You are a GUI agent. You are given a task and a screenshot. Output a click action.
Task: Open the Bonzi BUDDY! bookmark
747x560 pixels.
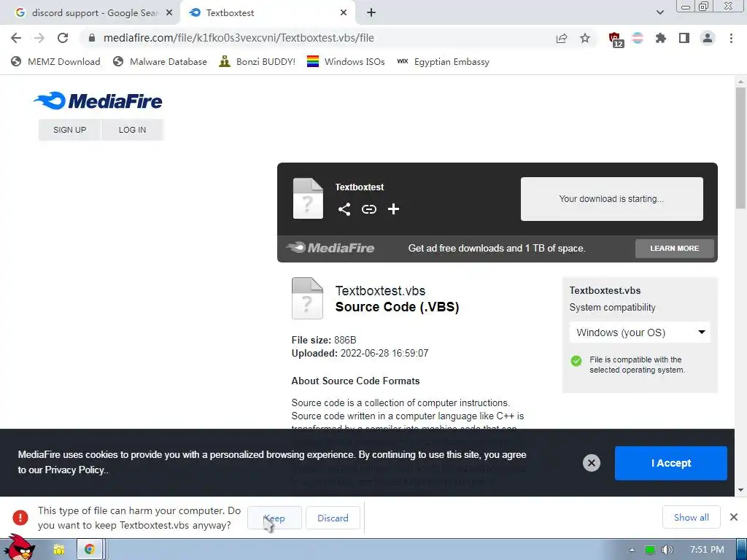point(258,61)
